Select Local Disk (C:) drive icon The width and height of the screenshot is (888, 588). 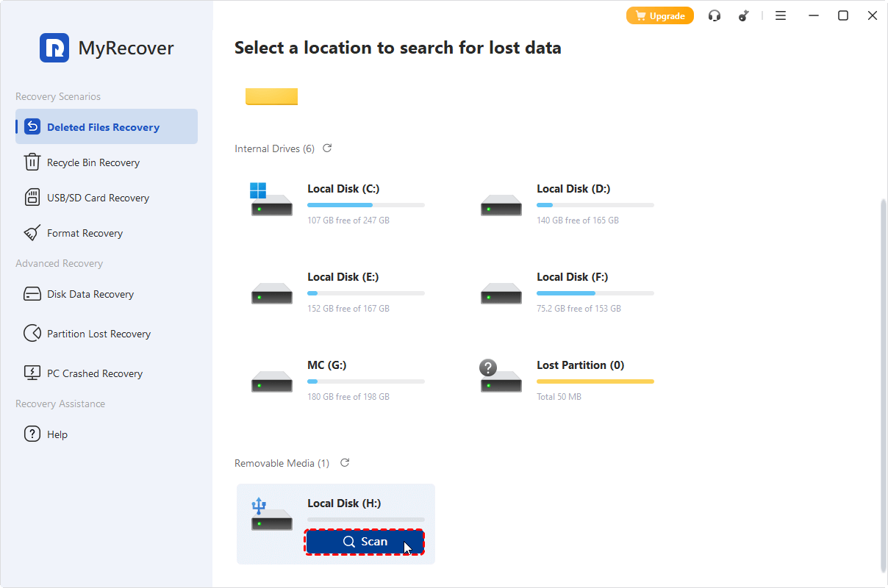click(x=271, y=199)
